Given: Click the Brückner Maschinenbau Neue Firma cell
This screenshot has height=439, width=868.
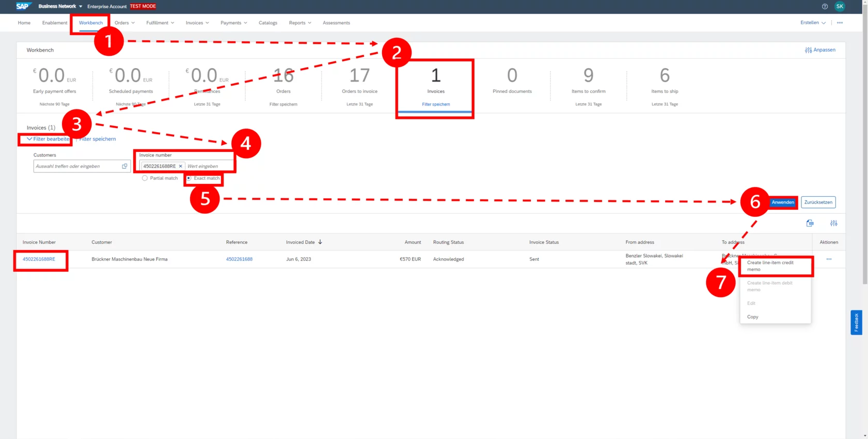Looking at the screenshot, I should (130, 259).
